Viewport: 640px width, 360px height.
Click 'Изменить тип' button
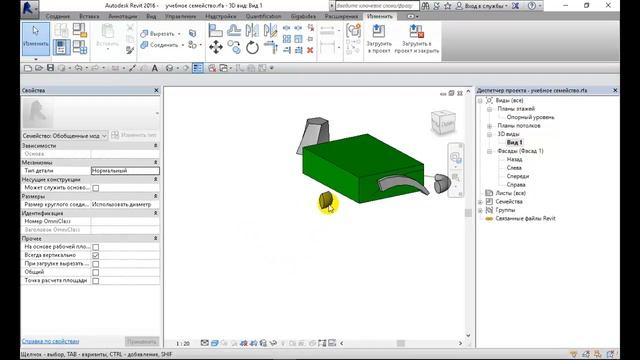click(134, 135)
